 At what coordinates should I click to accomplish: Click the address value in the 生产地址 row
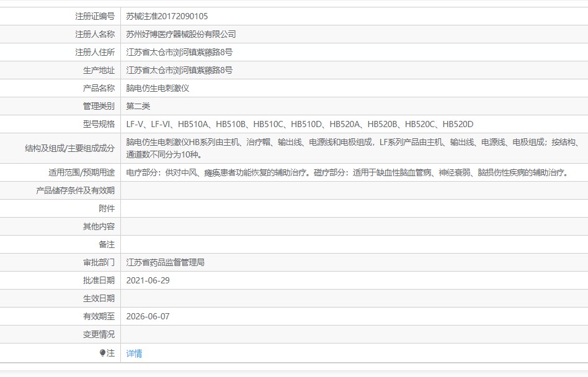point(179,70)
